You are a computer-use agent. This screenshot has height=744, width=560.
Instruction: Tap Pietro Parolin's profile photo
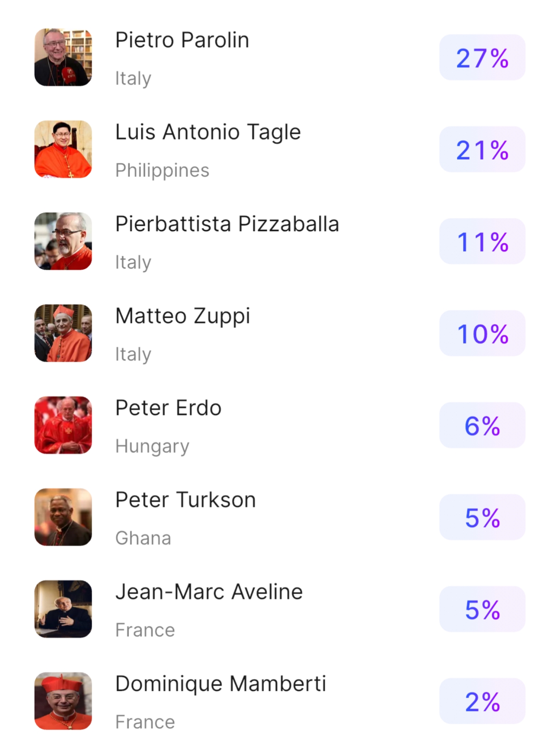point(63,57)
